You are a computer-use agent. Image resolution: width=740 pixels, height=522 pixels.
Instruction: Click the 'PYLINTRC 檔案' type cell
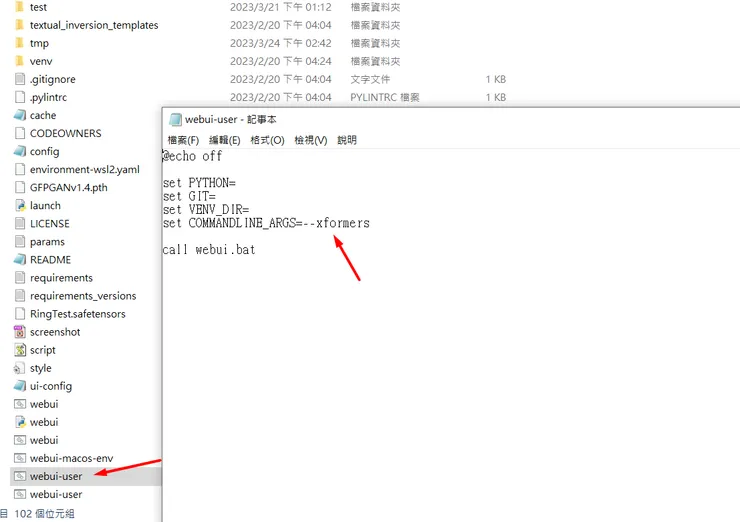385,97
